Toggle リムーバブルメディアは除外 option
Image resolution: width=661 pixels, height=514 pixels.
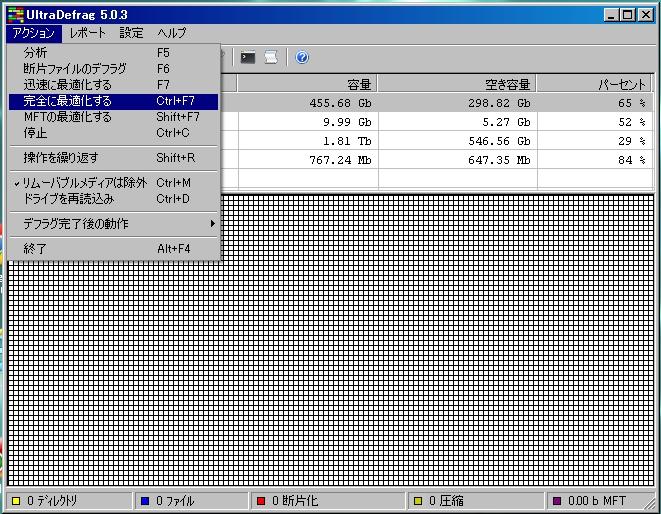113,183
